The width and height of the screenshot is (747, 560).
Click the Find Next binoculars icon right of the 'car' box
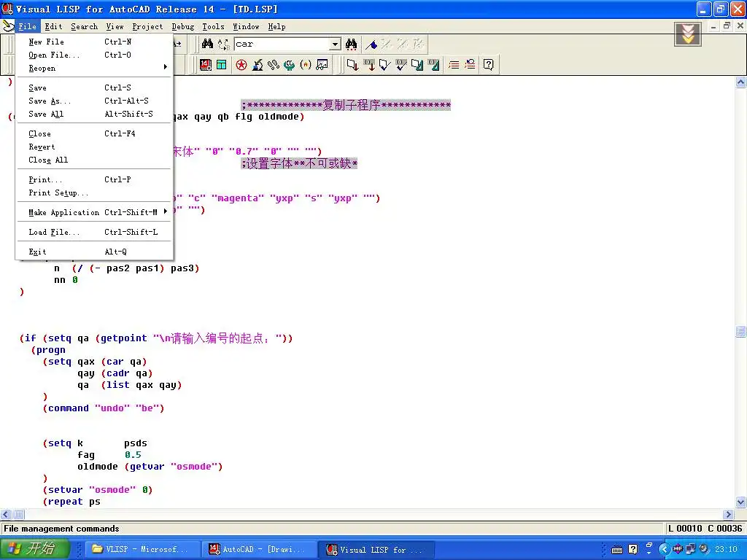click(x=351, y=44)
